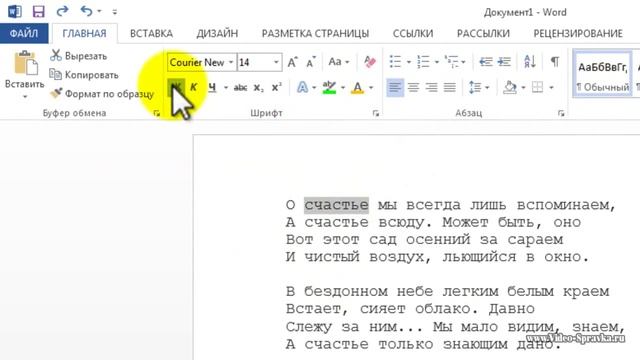Viewport: 640px width, 360px height.
Task: Click the highlighted word счастье in first line
Action: point(336,205)
